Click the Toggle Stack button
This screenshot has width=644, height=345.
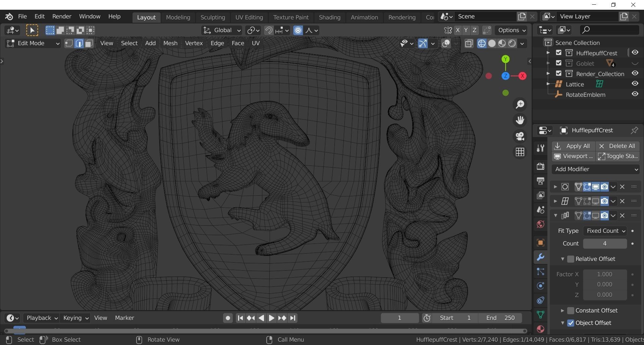tap(618, 156)
